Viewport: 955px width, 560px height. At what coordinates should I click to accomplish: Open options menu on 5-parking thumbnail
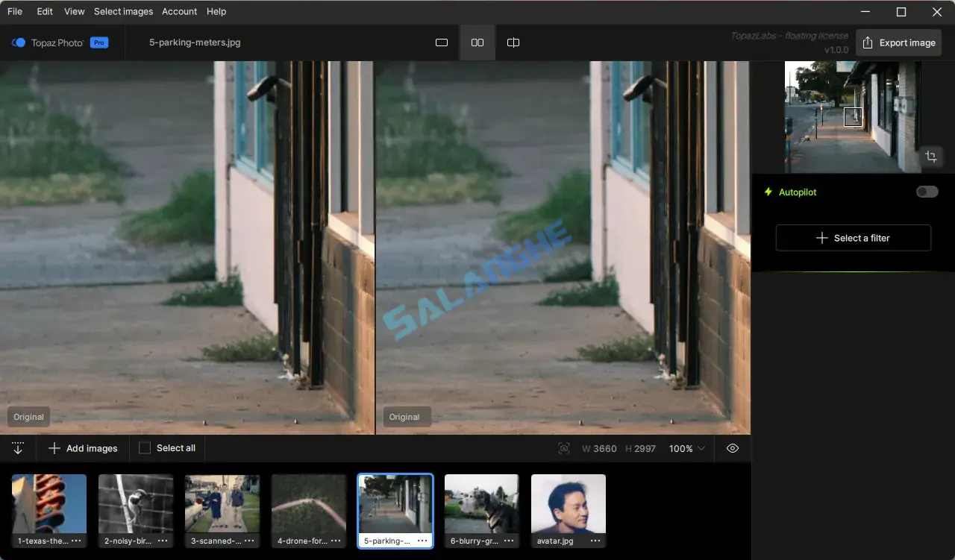(422, 541)
